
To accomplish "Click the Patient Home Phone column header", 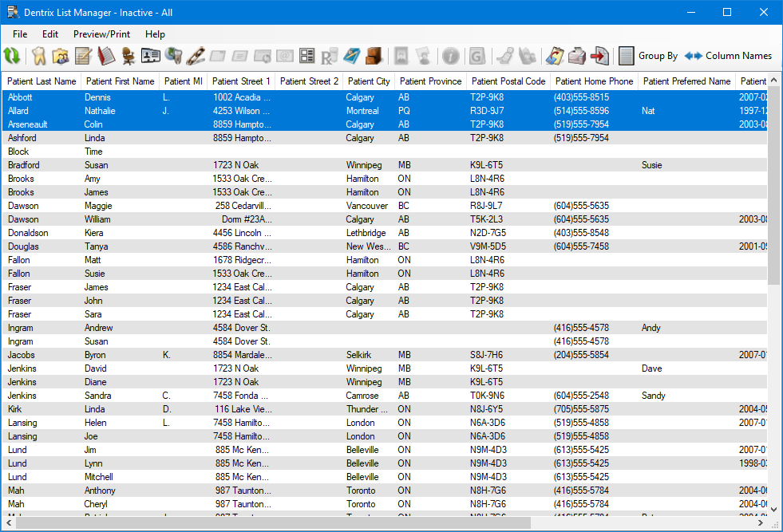I will pos(595,81).
